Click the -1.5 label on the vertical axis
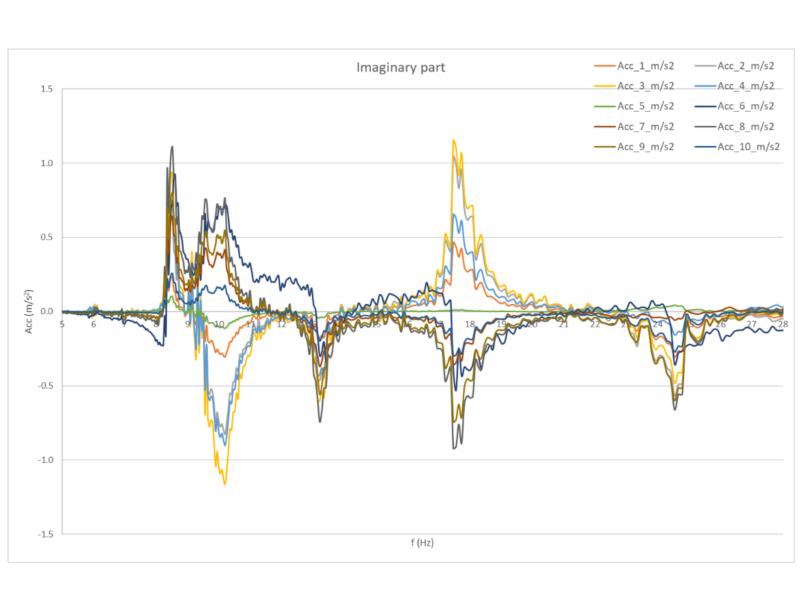Viewport: 800px width, 600px height. click(x=44, y=534)
